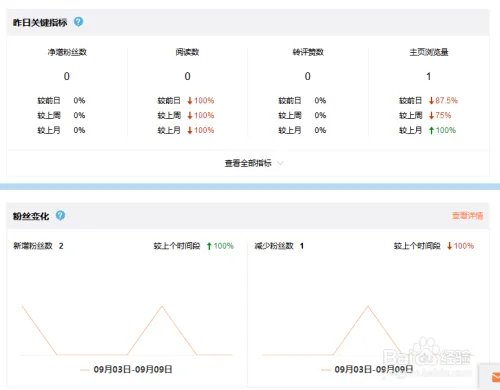Click 转评赞数 较前日 0% value
The image size is (500, 390).
[x=320, y=100]
